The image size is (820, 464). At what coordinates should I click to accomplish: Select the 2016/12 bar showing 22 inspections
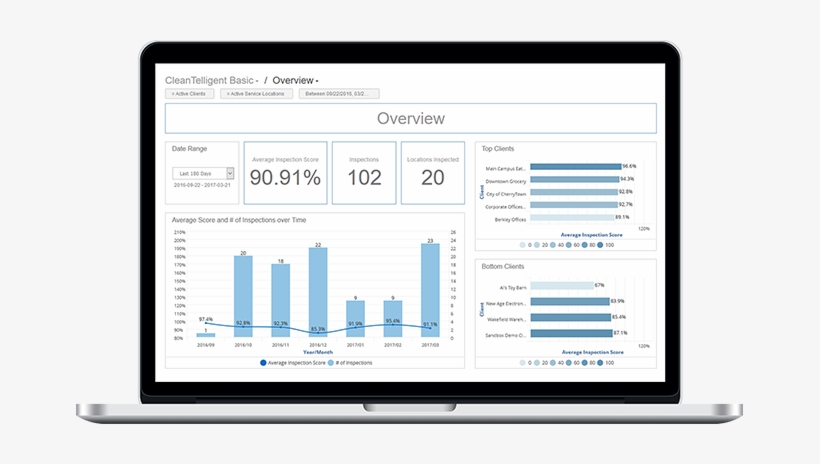(318, 292)
